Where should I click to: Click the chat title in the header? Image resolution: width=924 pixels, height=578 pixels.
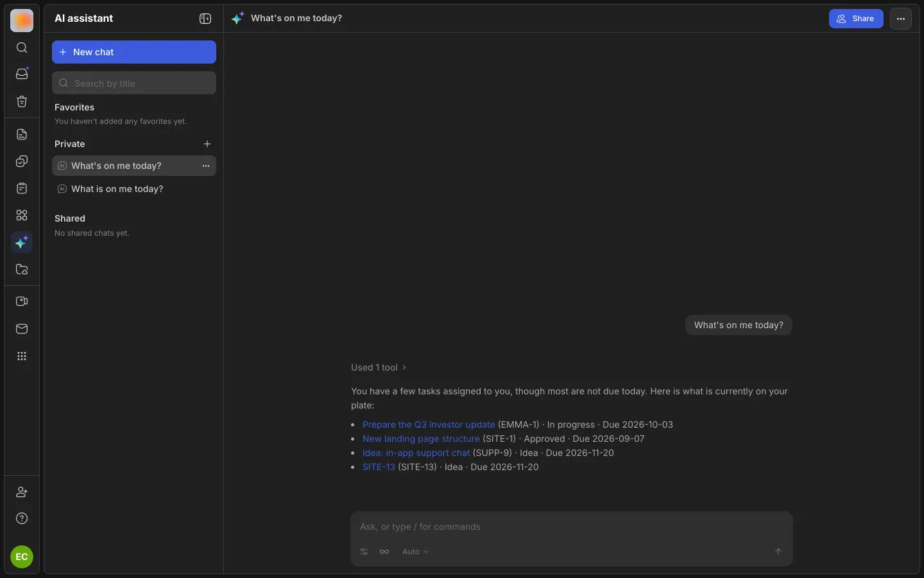tap(296, 19)
